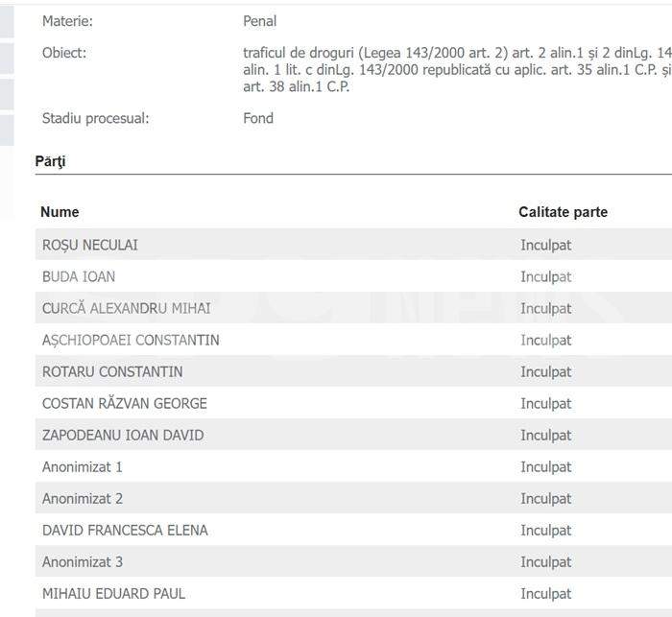Click Inculpat beside ROȘU NECULAI
Viewport: 672px width, 617px height.
click(x=545, y=245)
